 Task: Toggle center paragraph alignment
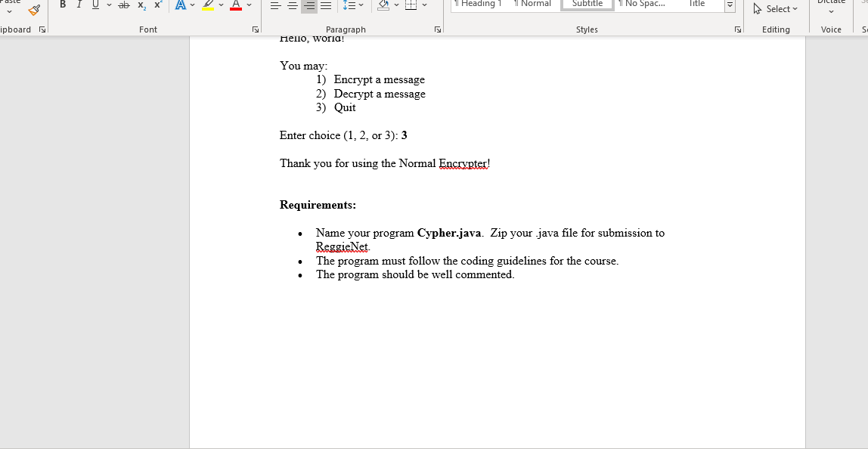click(292, 5)
